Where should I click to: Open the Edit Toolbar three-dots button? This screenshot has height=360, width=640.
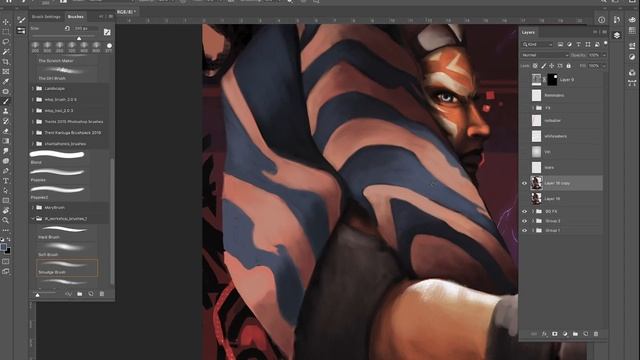[6, 230]
